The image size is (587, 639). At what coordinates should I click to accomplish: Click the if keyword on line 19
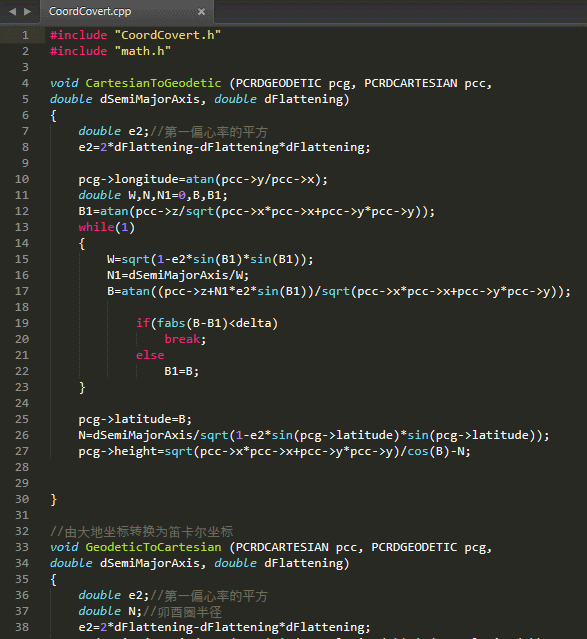(x=143, y=323)
